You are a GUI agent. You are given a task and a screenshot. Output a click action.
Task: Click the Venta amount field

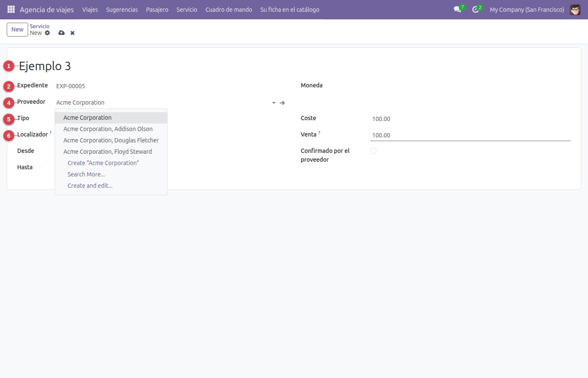tap(470, 135)
